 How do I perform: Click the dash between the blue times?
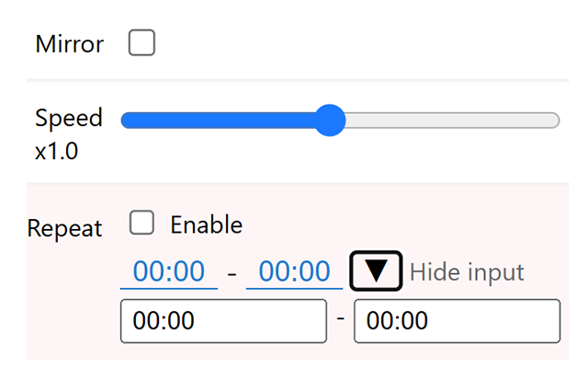coord(232,273)
